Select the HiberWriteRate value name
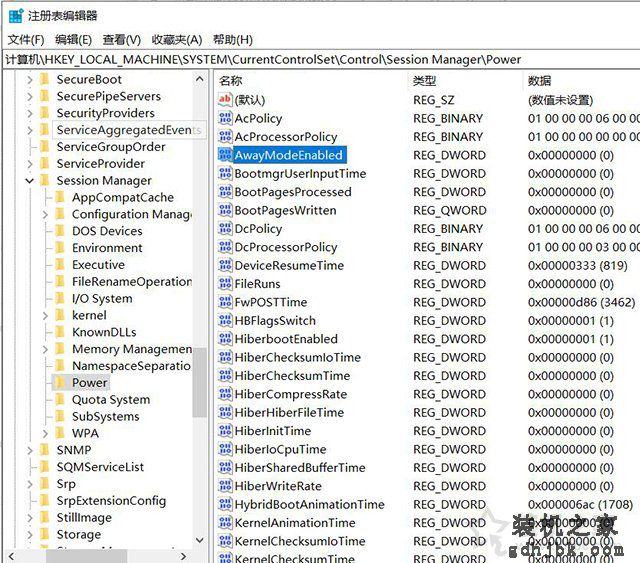The height and width of the screenshot is (563, 640). pyautogui.click(x=278, y=485)
